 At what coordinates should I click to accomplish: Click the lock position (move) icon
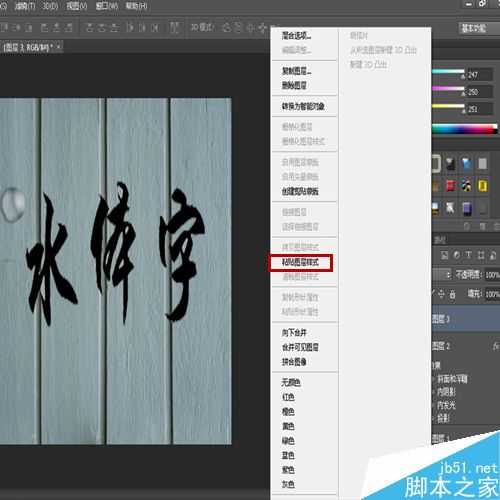point(441,294)
